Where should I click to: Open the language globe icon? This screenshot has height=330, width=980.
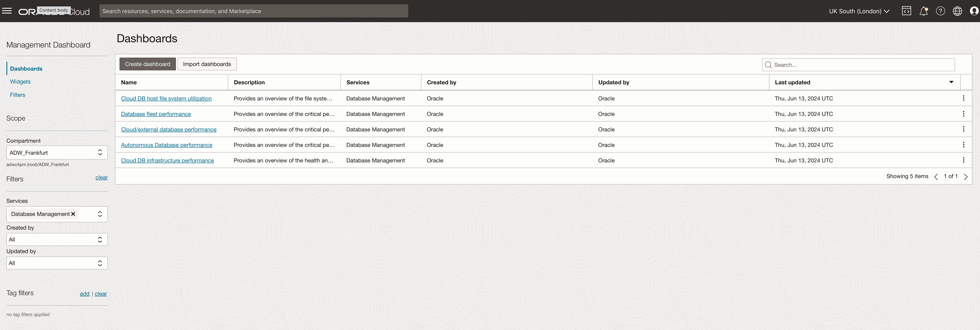[957, 11]
